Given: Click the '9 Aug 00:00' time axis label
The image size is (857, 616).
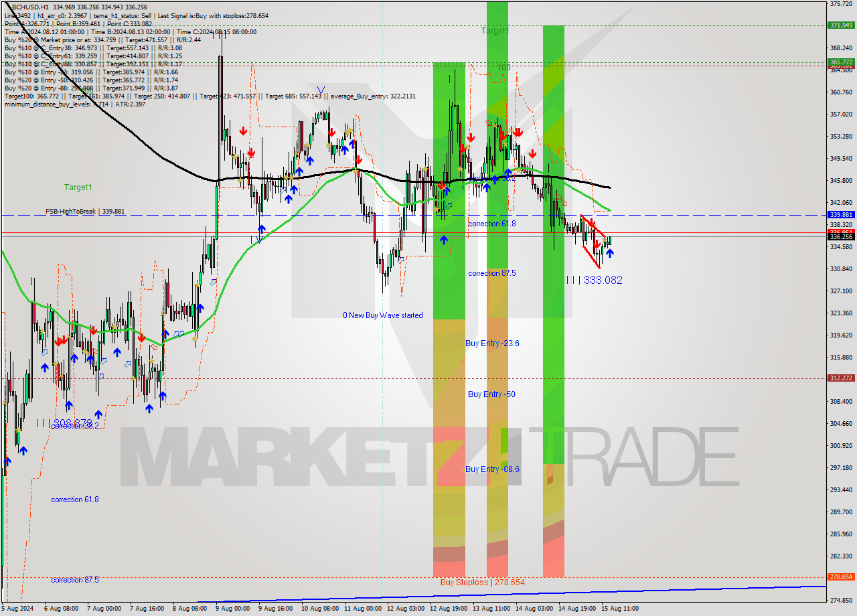Looking at the screenshot, I should (233, 609).
